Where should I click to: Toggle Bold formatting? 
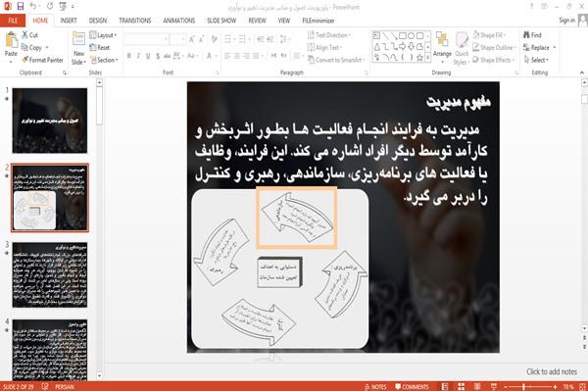click(129, 56)
